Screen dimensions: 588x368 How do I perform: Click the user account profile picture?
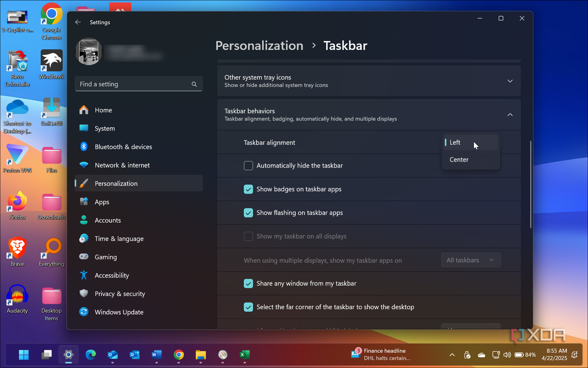tap(88, 51)
